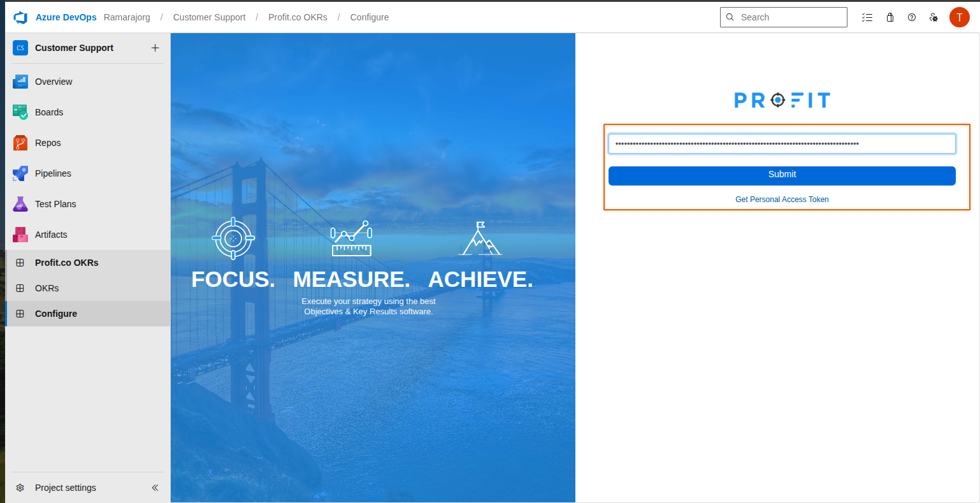This screenshot has width=980, height=503.
Task: Submit the access token
Action: [x=782, y=175]
